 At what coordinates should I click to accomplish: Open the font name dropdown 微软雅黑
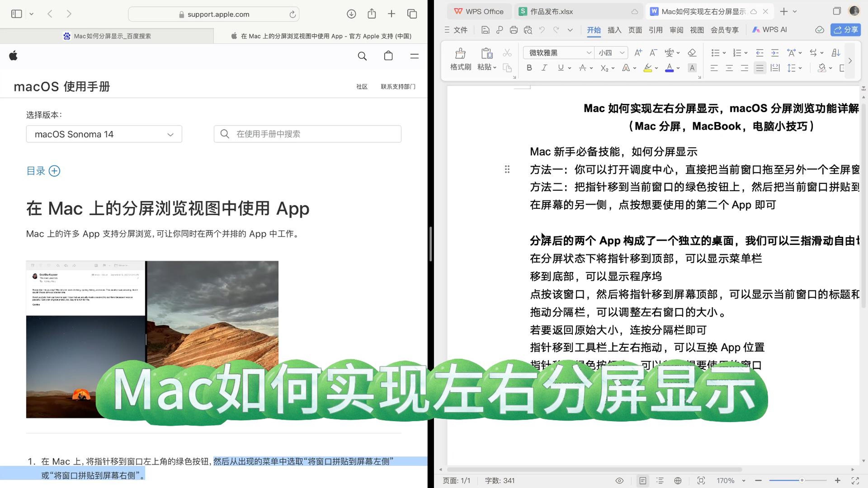coord(589,53)
